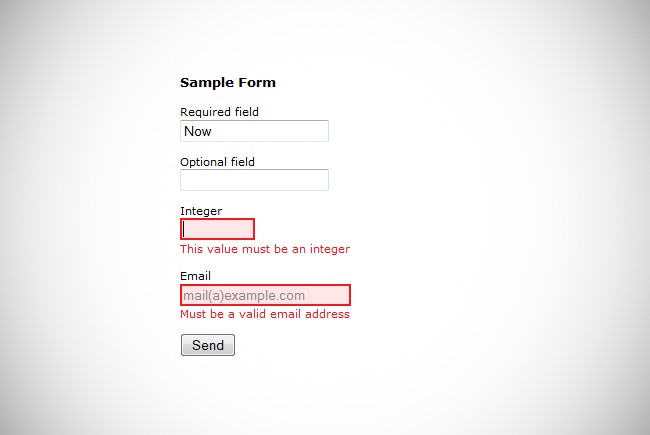Focus the empty Optional field input
This screenshot has width=650, height=435.
tap(254, 180)
